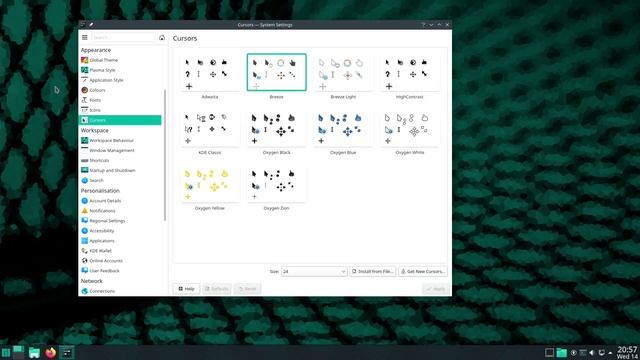Open KDE Wallet settings
The image size is (640, 360).
point(120,251)
